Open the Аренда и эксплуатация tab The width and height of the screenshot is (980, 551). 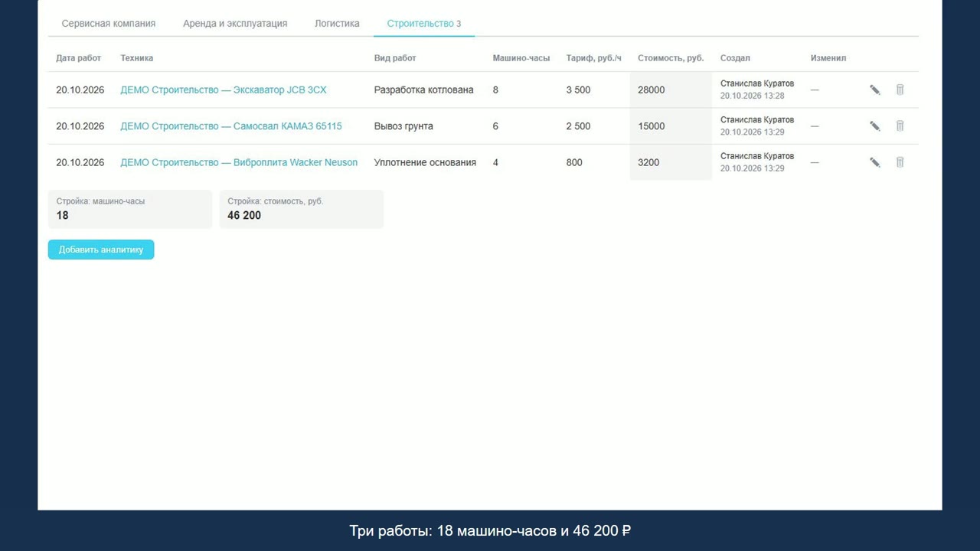[x=235, y=24]
